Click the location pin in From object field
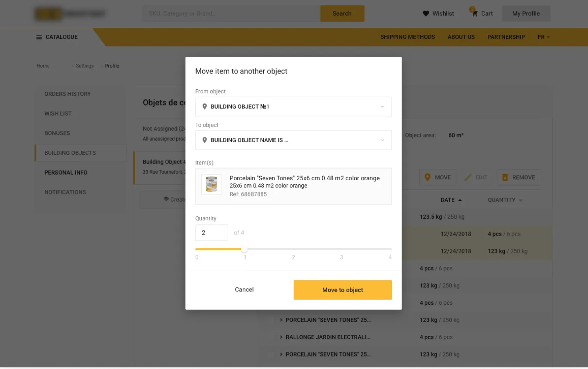Image resolution: width=588 pixels, height=369 pixels. (x=205, y=107)
